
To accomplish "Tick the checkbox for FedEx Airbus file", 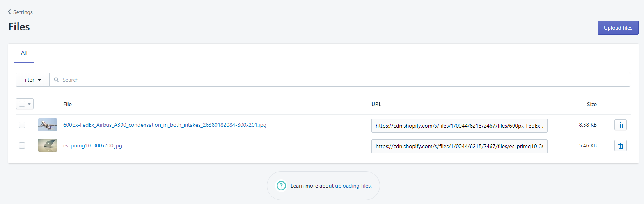I will click(x=22, y=125).
